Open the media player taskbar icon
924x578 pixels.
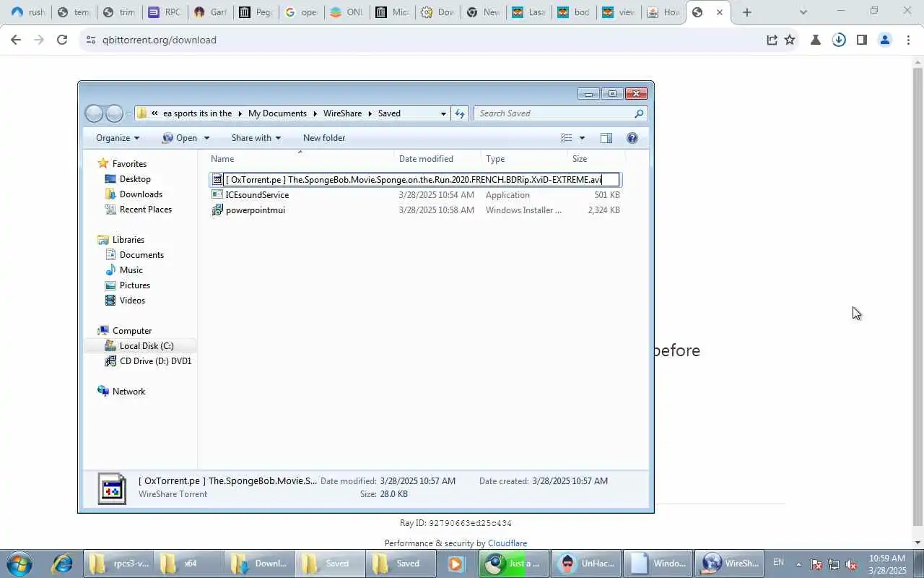tap(456, 564)
